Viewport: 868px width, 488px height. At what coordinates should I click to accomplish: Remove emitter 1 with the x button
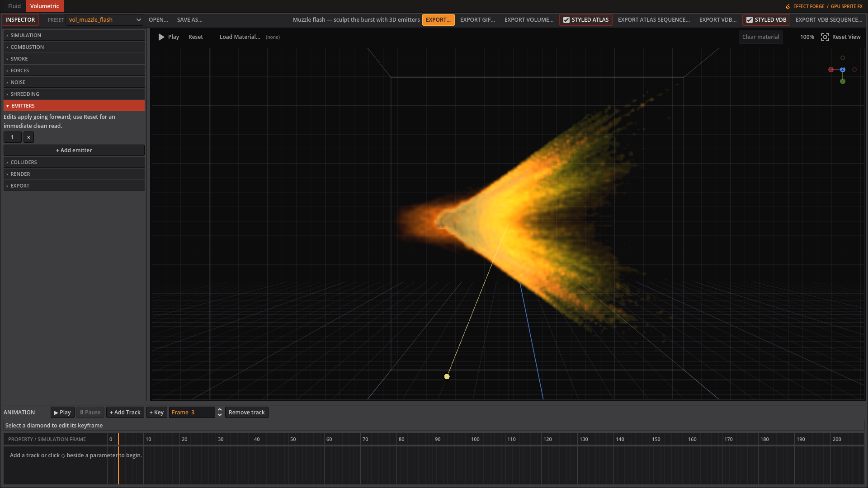[28, 137]
